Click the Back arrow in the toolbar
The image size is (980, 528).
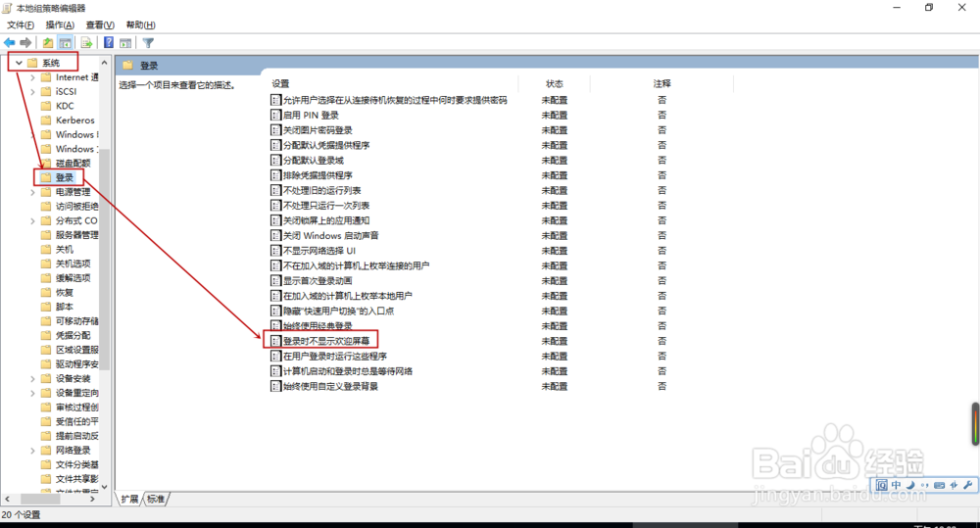click(10, 42)
